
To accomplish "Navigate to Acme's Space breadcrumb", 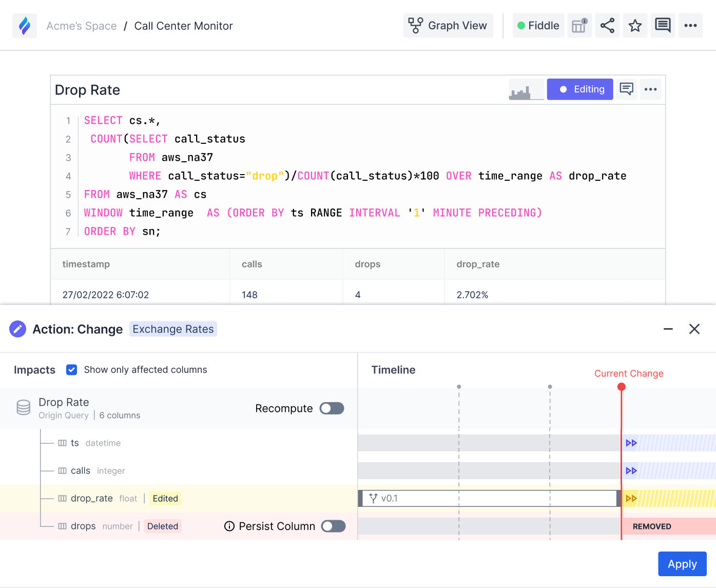I will pyautogui.click(x=82, y=26).
